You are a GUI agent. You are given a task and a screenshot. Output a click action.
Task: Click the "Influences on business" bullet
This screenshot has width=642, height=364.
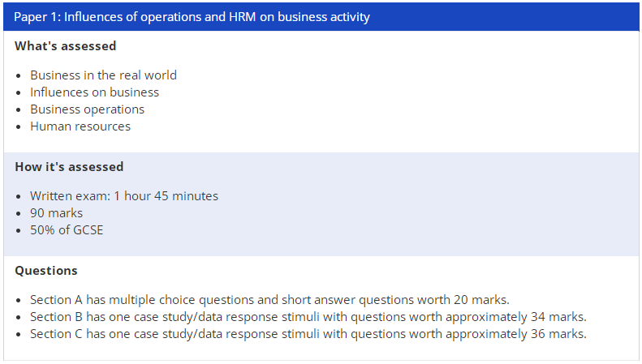pos(94,92)
